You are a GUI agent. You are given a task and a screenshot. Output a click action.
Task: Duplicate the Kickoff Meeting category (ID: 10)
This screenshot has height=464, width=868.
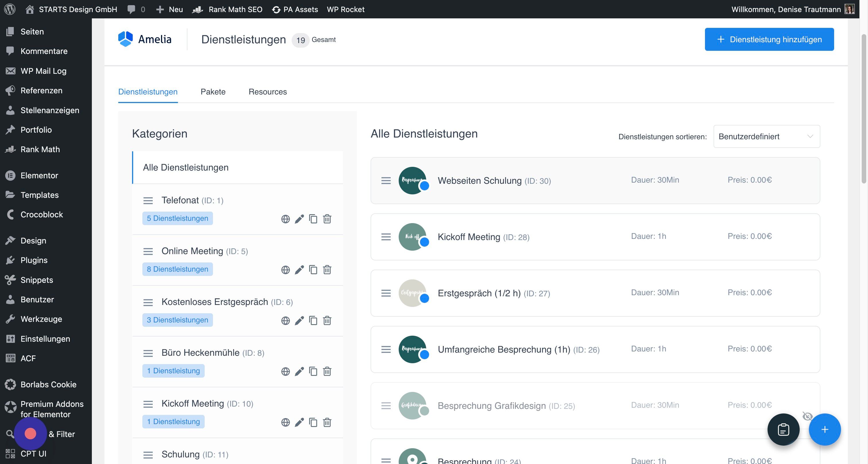click(313, 423)
